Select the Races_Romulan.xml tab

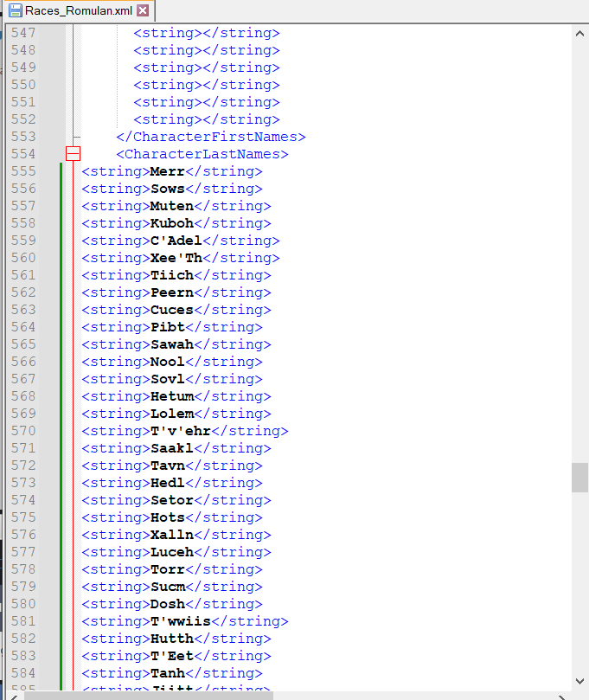[x=79, y=10]
